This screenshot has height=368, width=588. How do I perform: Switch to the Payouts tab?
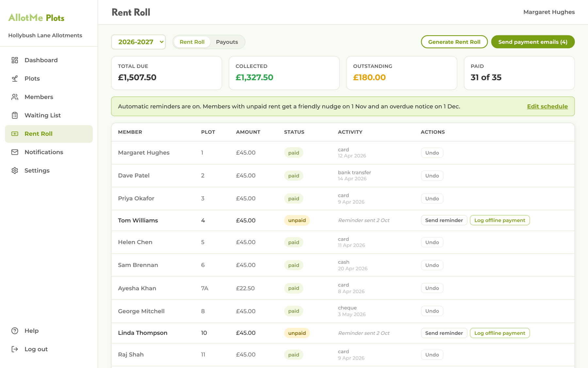(x=227, y=42)
